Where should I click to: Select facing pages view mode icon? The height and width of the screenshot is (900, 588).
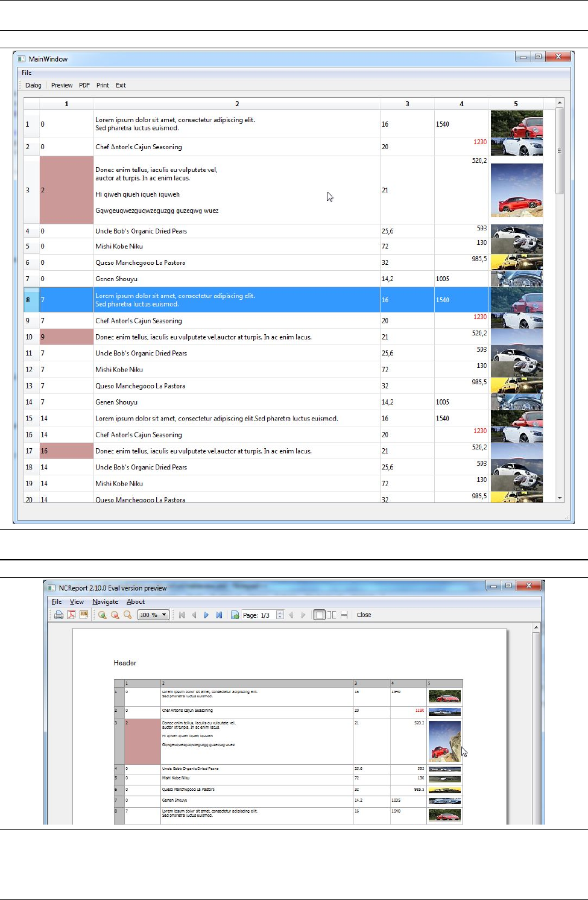(x=332, y=615)
